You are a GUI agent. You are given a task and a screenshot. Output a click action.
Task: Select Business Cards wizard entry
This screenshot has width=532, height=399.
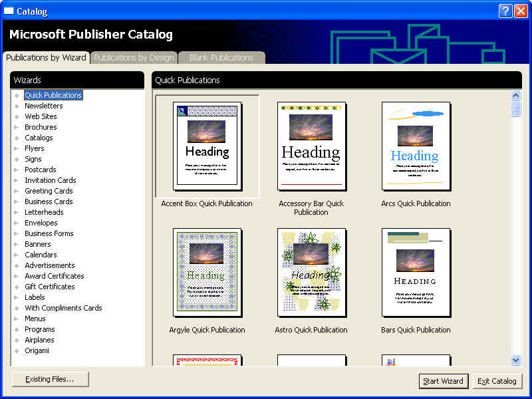pos(49,201)
